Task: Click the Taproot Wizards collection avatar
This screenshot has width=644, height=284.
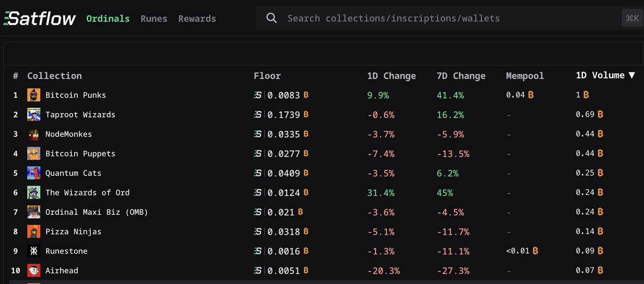Action: coord(34,114)
